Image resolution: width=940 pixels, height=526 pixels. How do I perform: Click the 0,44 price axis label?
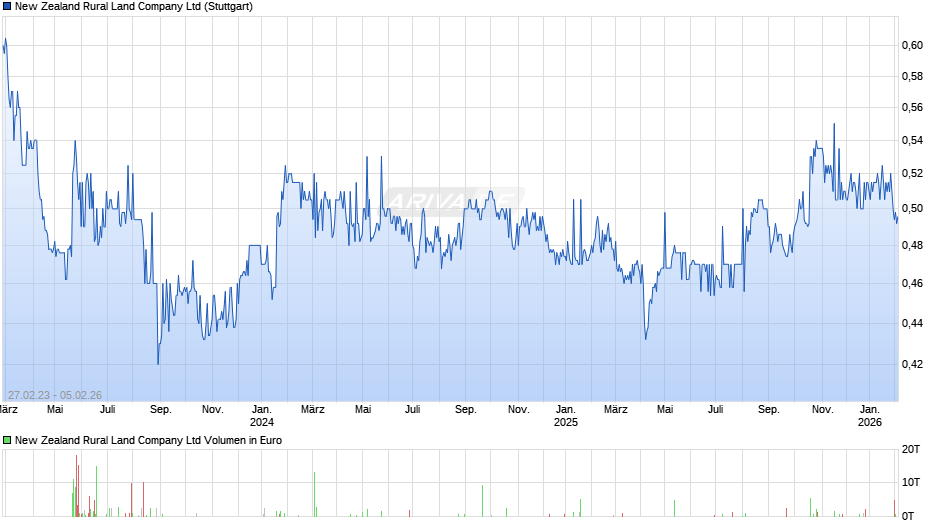[912, 323]
